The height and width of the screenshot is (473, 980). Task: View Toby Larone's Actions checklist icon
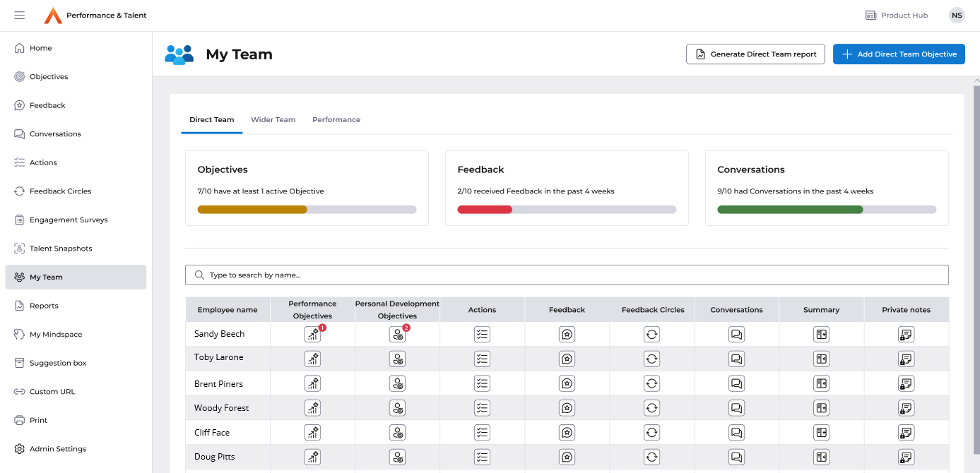[x=482, y=359]
